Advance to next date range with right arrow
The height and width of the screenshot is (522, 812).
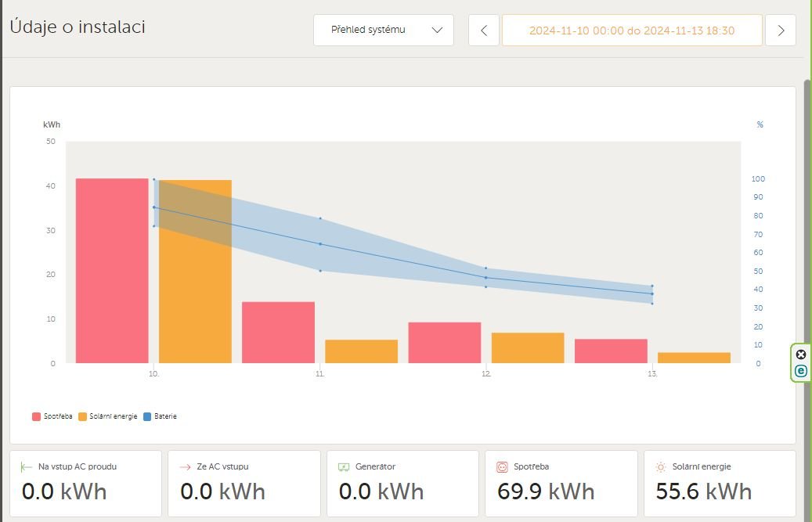click(x=781, y=31)
